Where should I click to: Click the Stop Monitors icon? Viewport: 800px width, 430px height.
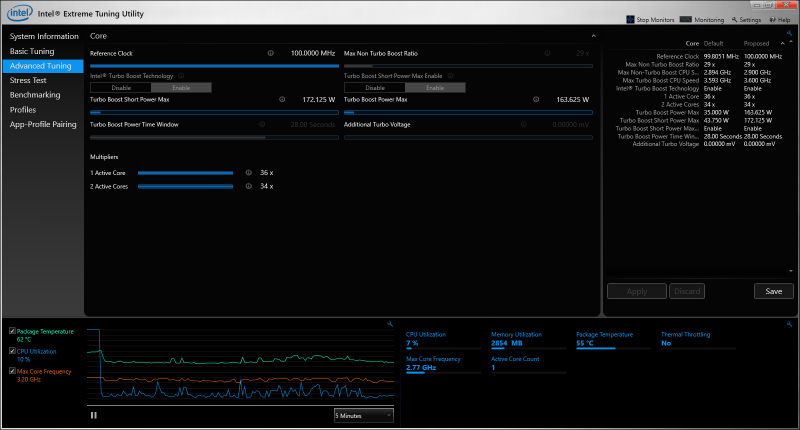point(630,19)
